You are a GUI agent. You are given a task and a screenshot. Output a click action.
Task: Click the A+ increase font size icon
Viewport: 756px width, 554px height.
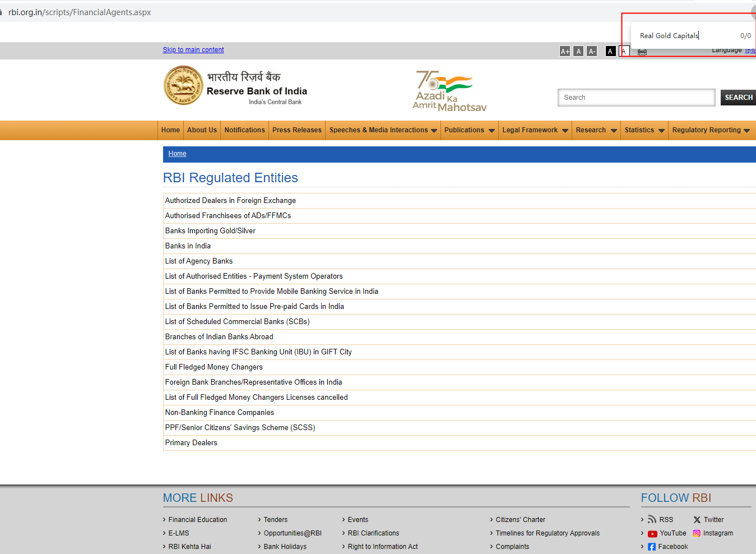(565, 52)
